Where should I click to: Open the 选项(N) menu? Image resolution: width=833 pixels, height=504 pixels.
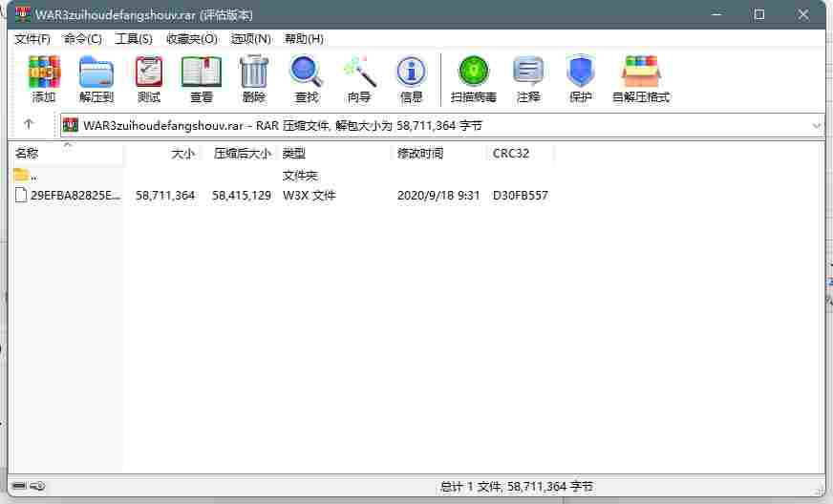point(250,39)
